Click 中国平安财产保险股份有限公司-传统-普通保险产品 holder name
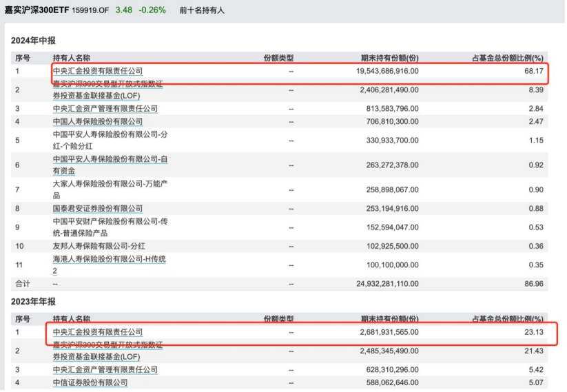Screen dimensions: 567x392 pos(110,227)
